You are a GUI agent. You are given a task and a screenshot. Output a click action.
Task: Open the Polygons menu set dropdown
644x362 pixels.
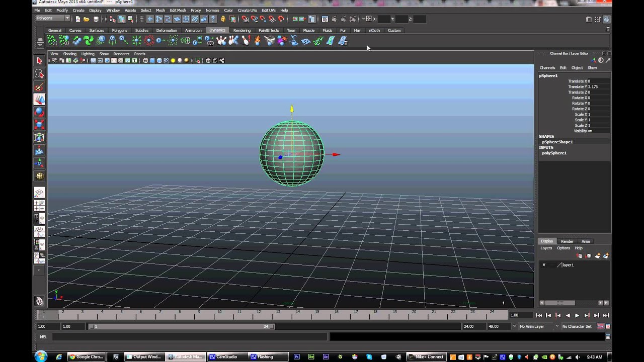pos(53,19)
